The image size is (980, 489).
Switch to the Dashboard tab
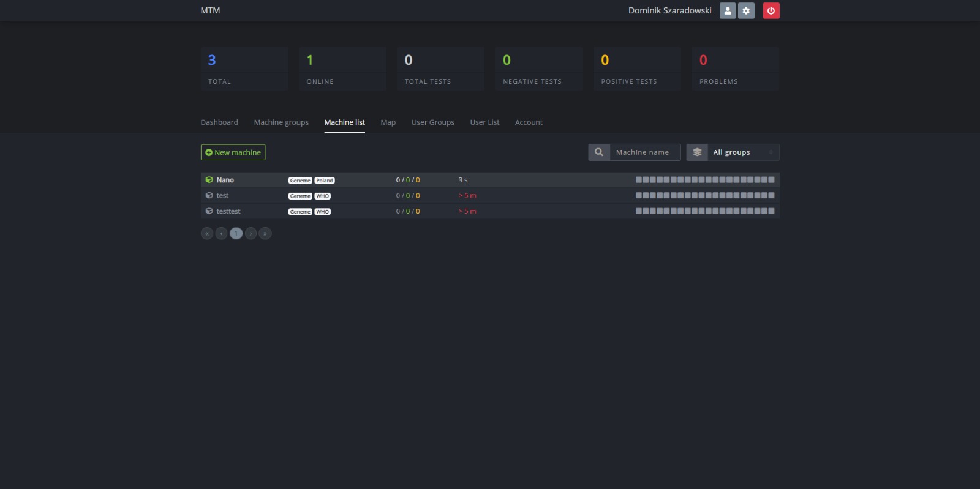[x=219, y=122]
